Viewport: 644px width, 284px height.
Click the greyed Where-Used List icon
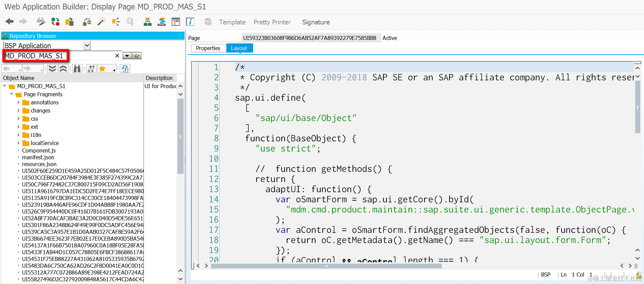point(130,22)
